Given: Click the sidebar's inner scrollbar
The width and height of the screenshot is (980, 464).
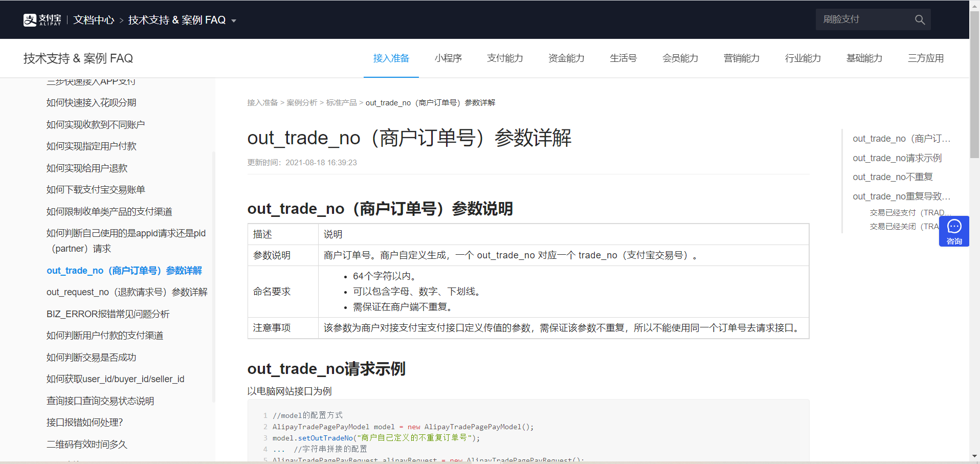Looking at the screenshot, I should (x=213, y=276).
